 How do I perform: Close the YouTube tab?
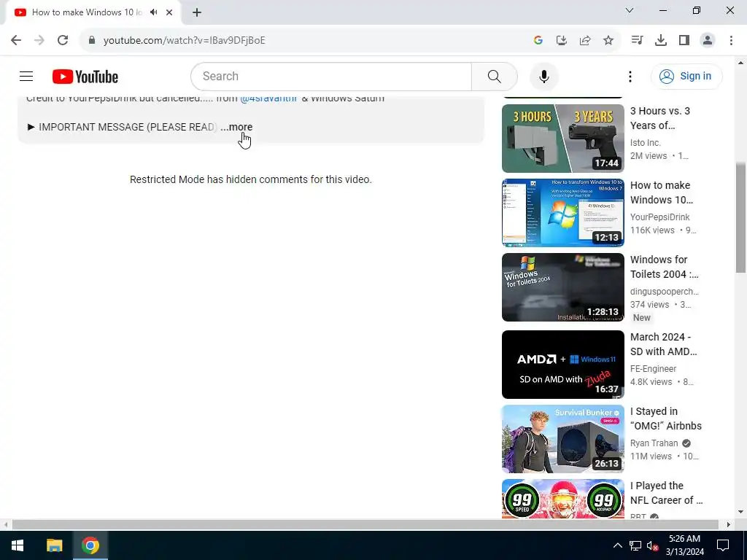pyautogui.click(x=169, y=12)
